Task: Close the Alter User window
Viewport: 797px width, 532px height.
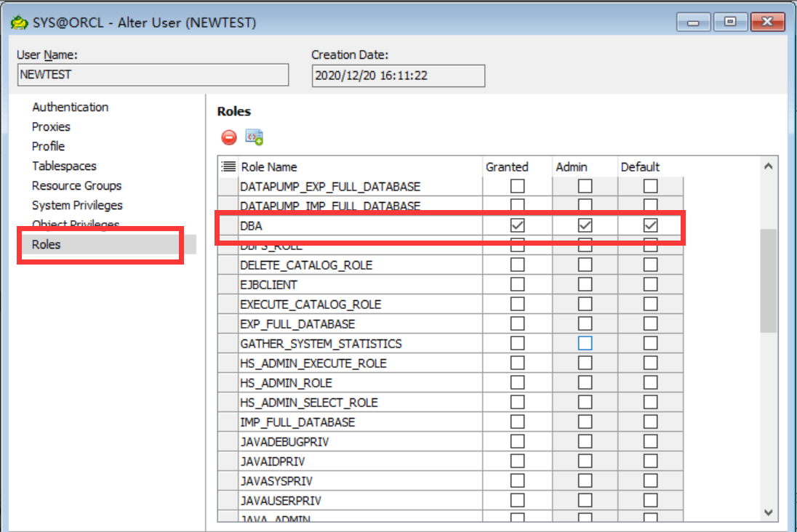Action: (767, 22)
